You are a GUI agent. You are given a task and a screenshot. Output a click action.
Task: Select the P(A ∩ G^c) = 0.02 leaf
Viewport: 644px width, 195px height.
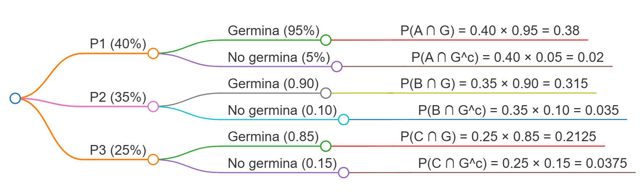pyautogui.click(x=508, y=57)
